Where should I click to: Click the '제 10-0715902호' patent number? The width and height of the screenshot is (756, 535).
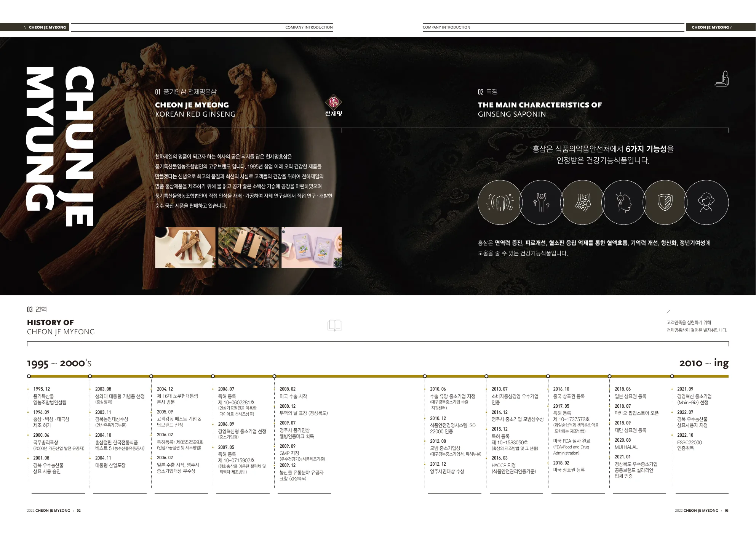click(236, 460)
